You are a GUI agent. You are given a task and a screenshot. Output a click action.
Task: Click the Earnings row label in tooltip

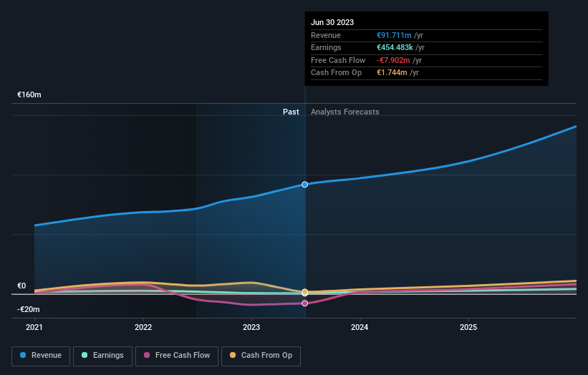pyautogui.click(x=326, y=47)
